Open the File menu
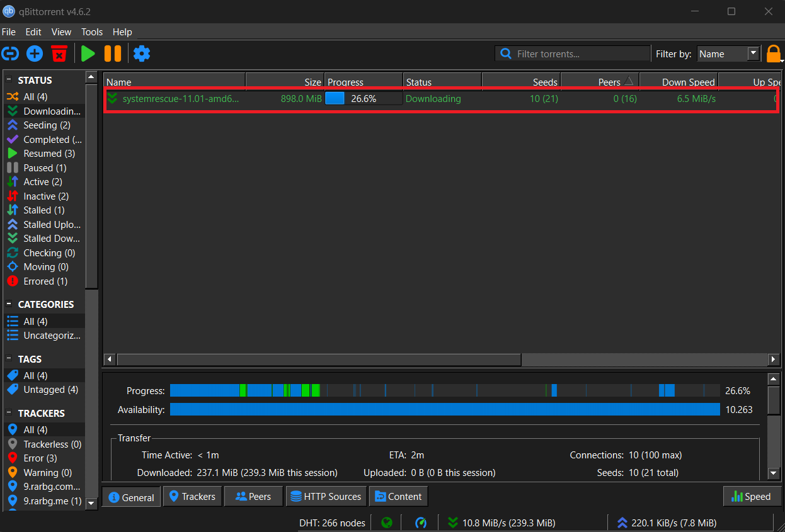785x532 pixels. 9,31
